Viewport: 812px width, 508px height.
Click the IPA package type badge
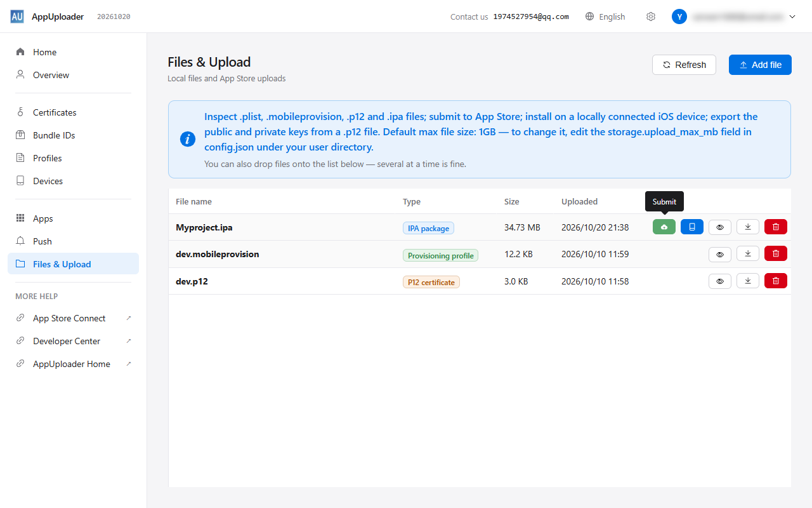tap(428, 228)
